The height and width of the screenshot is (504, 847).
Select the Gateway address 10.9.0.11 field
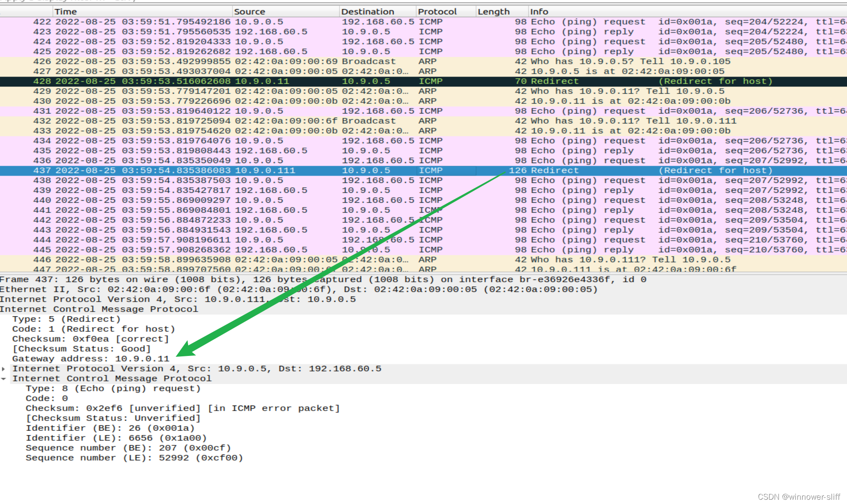[90, 359]
